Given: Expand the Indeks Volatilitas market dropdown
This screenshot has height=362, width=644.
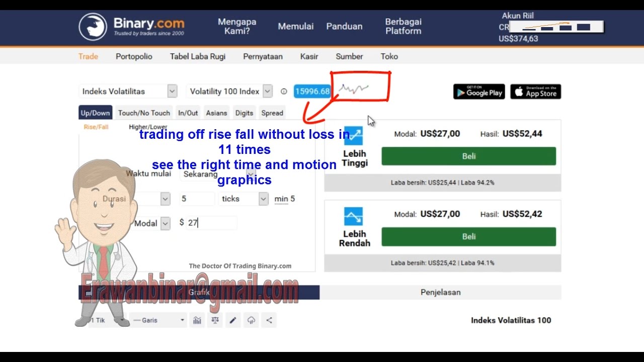Looking at the screenshot, I should (x=172, y=92).
